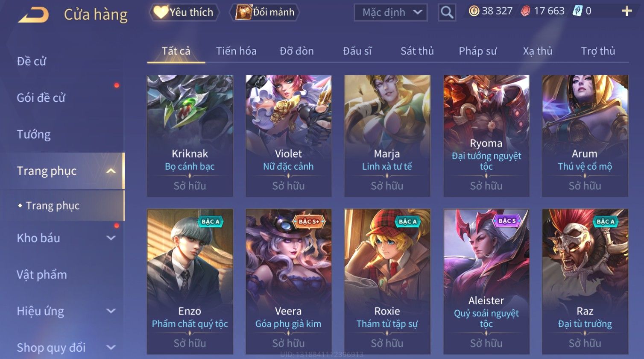Open the Mặc định sort dropdown

click(391, 12)
